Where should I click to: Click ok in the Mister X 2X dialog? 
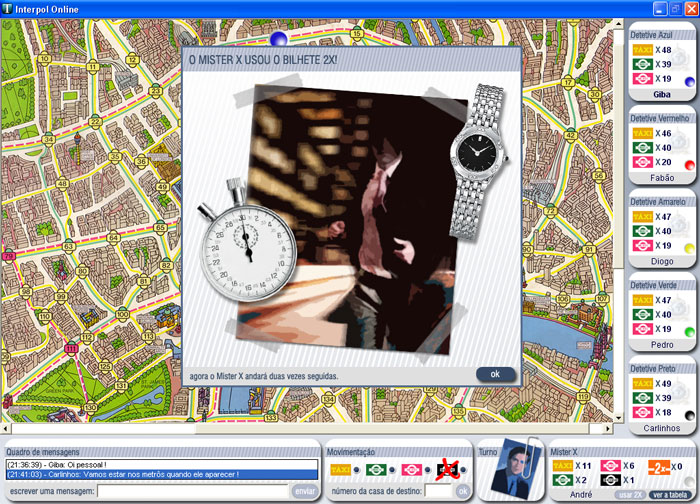(x=496, y=374)
